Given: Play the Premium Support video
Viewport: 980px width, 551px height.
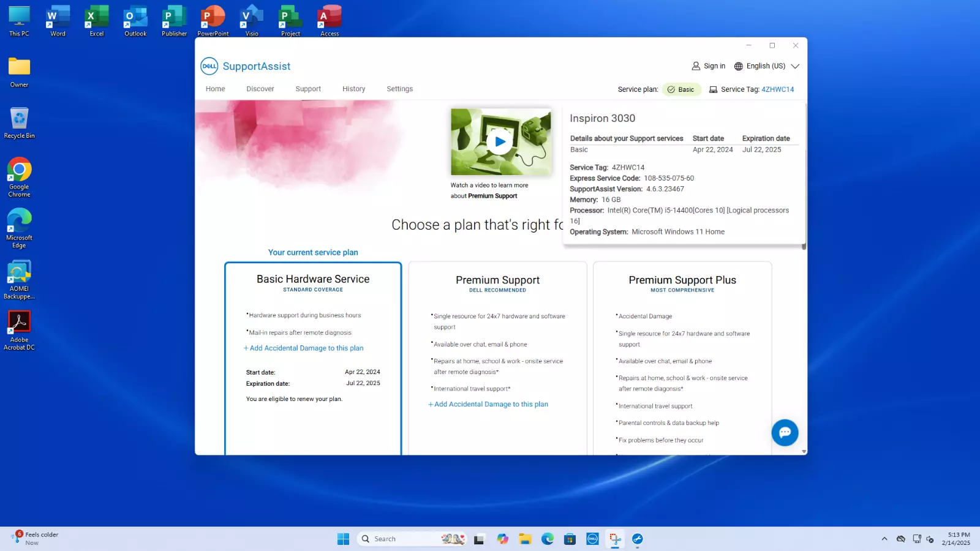Looking at the screenshot, I should [500, 141].
